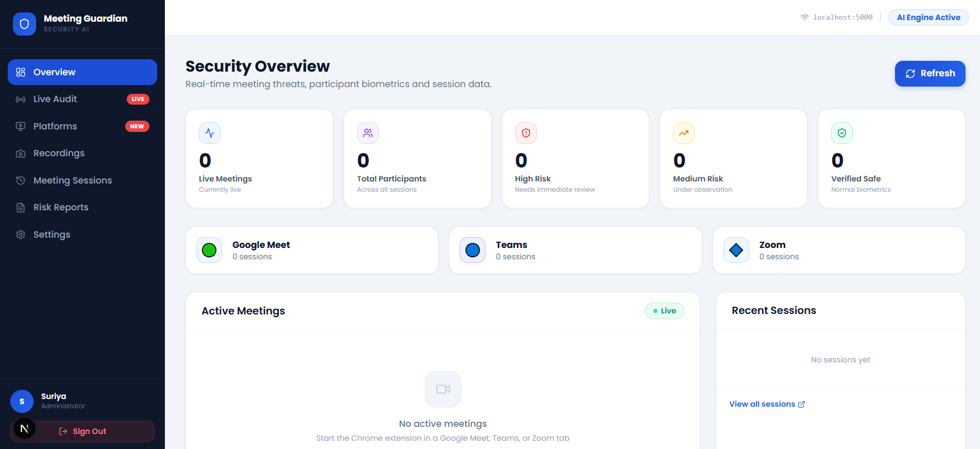Open the Overview page in sidebar
Viewport: 980px width, 449px height.
pos(82,72)
